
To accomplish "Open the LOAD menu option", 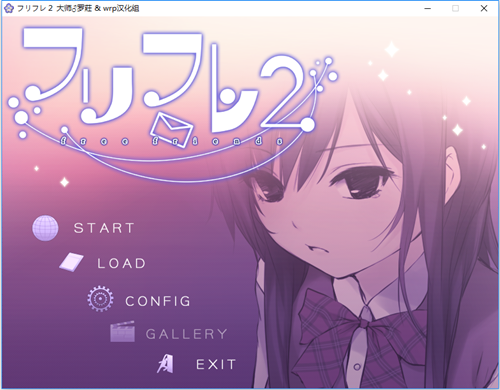I will (122, 264).
